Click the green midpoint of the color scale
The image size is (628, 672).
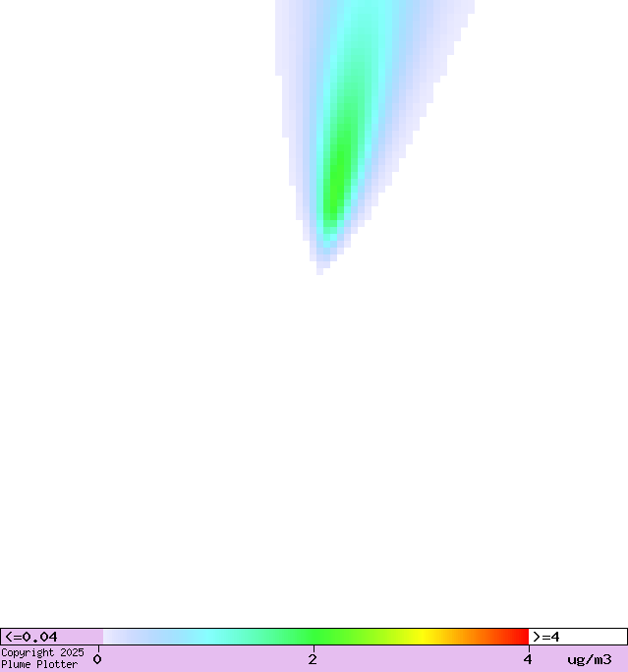[314, 637]
